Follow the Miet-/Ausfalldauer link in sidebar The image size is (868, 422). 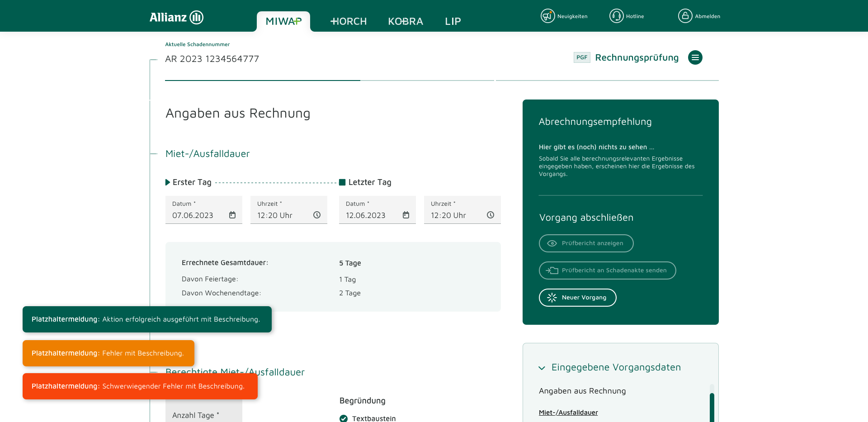[568, 413]
